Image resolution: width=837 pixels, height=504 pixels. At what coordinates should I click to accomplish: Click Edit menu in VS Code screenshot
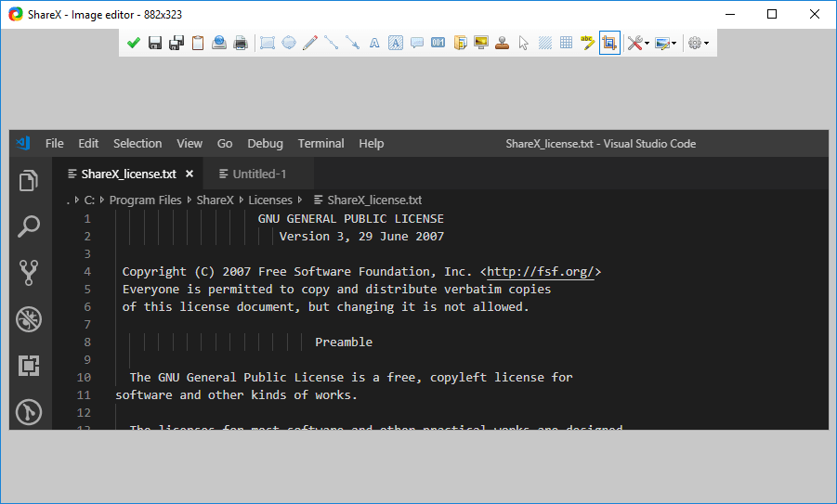click(x=88, y=144)
